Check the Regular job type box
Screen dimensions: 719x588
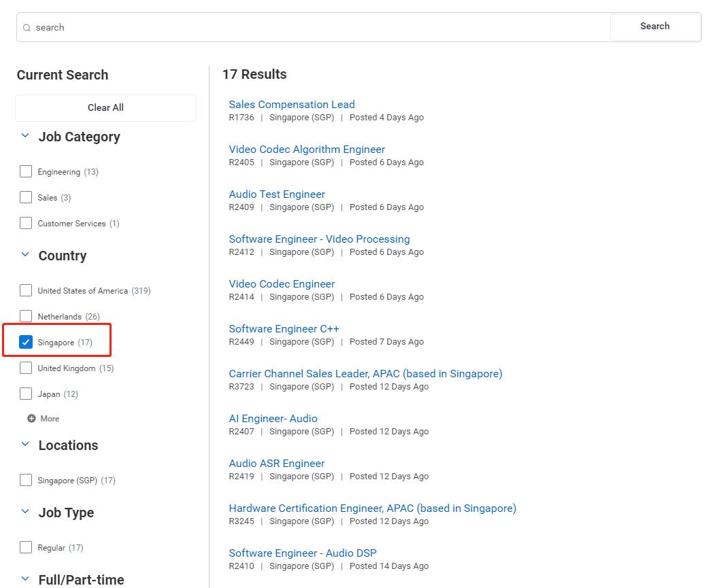click(26, 547)
